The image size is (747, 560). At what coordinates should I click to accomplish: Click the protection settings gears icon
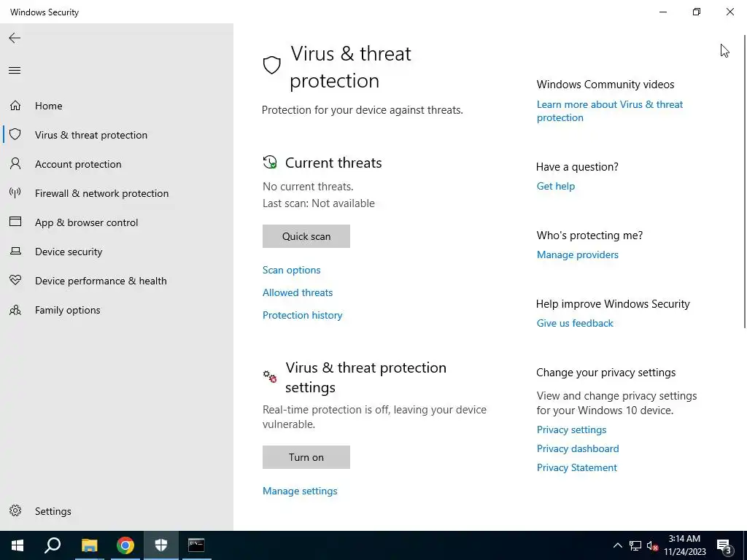click(x=270, y=377)
